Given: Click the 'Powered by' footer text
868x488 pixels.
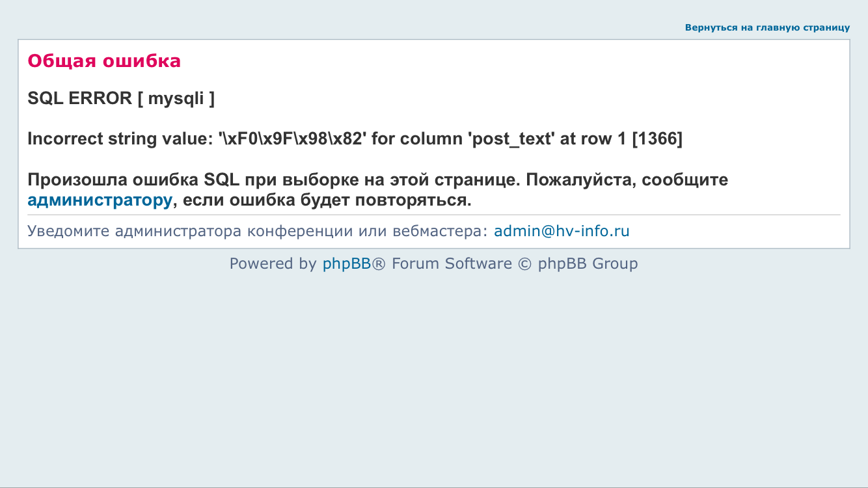Looking at the screenshot, I should click(x=273, y=264).
